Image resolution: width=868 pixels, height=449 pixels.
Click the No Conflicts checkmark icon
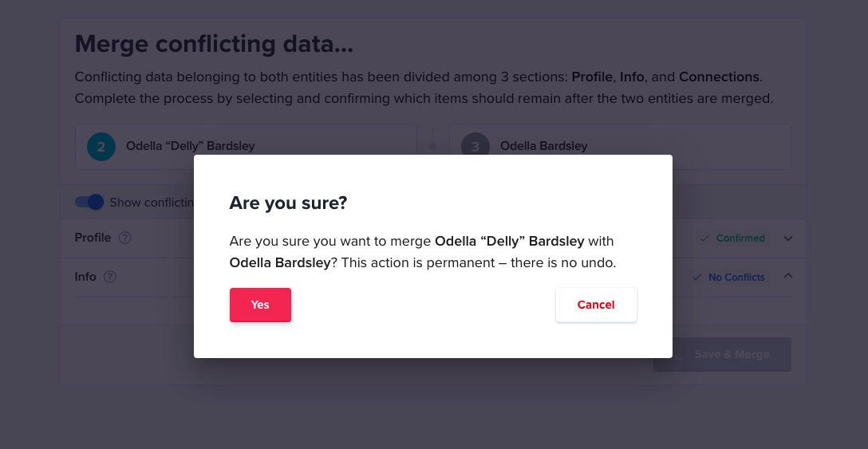click(697, 277)
